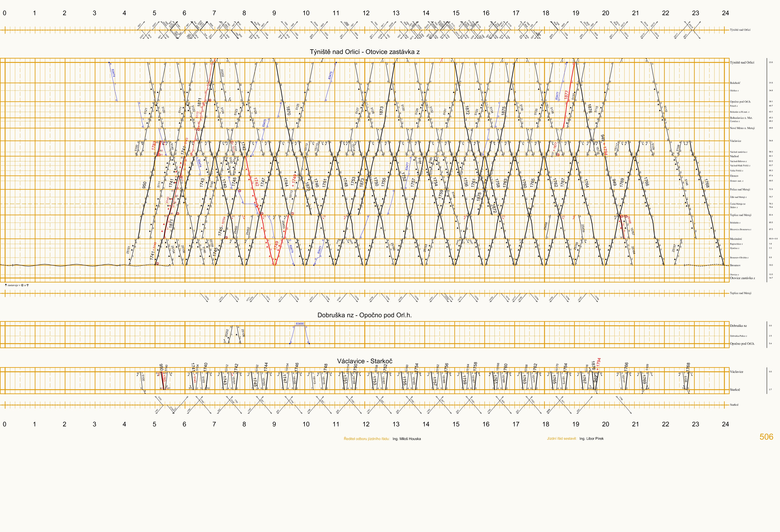Select the heading 'Týniště nad Orlicí - Otovice zastávka z'
This screenshot has height=532, width=780.
click(364, 52)
